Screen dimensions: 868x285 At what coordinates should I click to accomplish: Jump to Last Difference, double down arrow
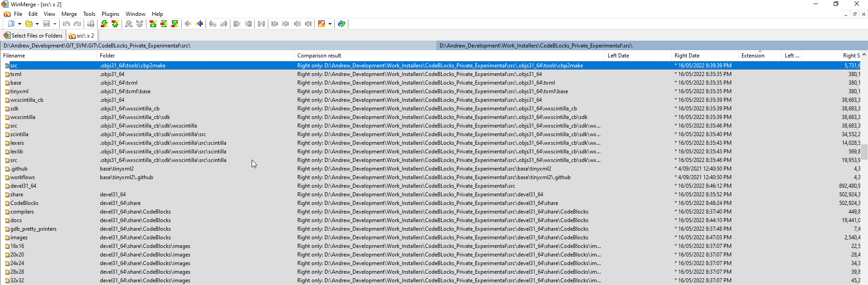[175, 24]
